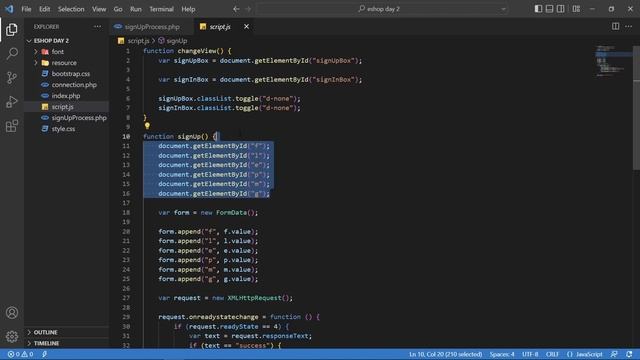
Task: Open Run and Debug view
Action: (x=12, y=102)
